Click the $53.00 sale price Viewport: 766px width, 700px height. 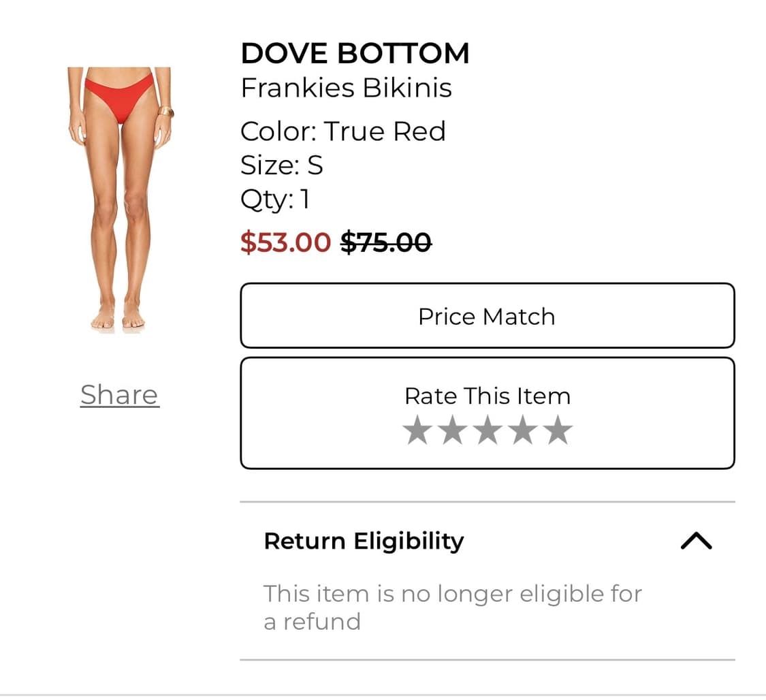pos(285,242)
